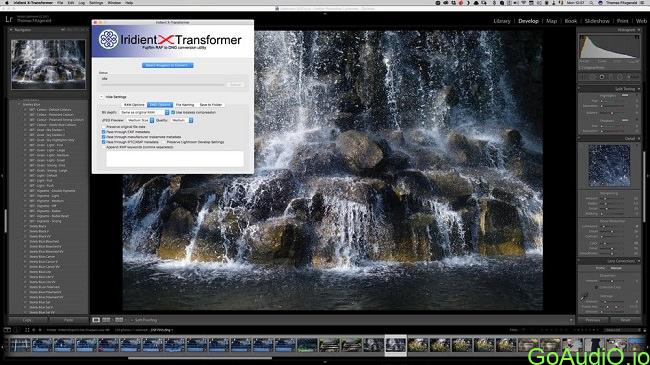This screenshot has height=365, width=650.
Task: Click the Before/After left-right view icon
Action: 106,320
